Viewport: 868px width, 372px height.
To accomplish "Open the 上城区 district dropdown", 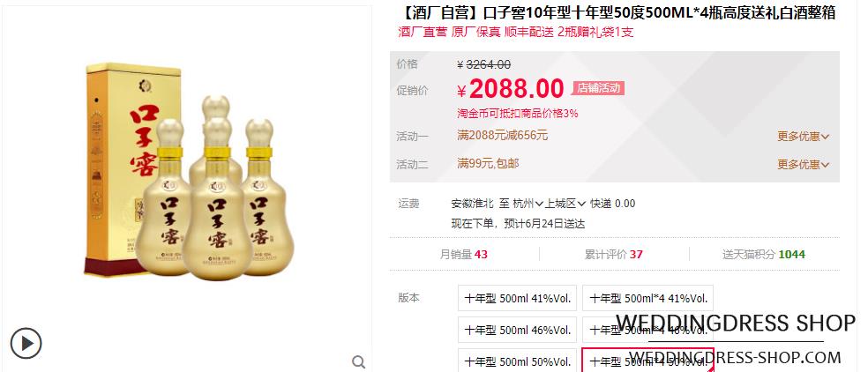I will 565,204.
